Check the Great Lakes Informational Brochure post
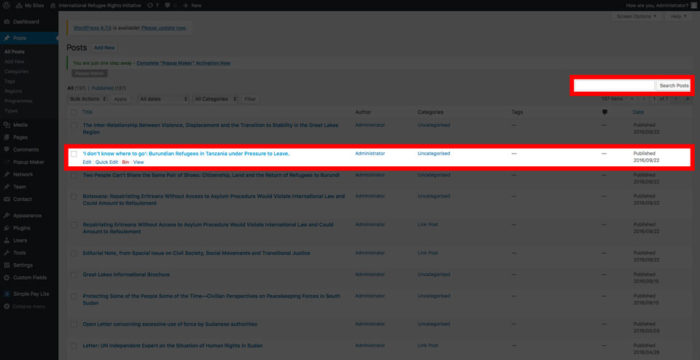The height and width of the screenshot is (360, 700). [74, 275]
